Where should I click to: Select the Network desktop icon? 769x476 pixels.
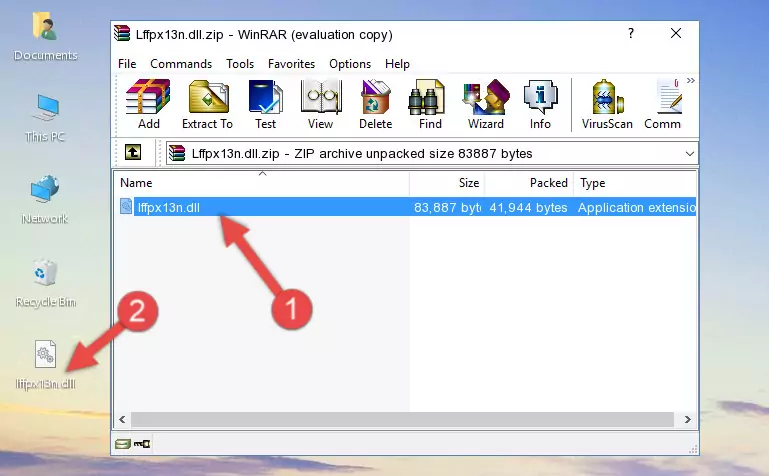45,200
